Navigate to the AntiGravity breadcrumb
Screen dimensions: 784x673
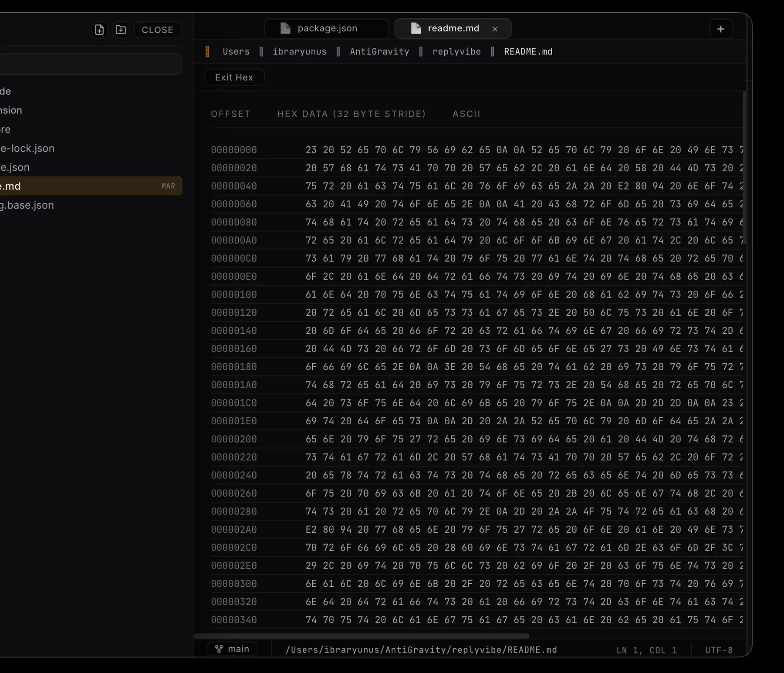click(x=379, y=51)
